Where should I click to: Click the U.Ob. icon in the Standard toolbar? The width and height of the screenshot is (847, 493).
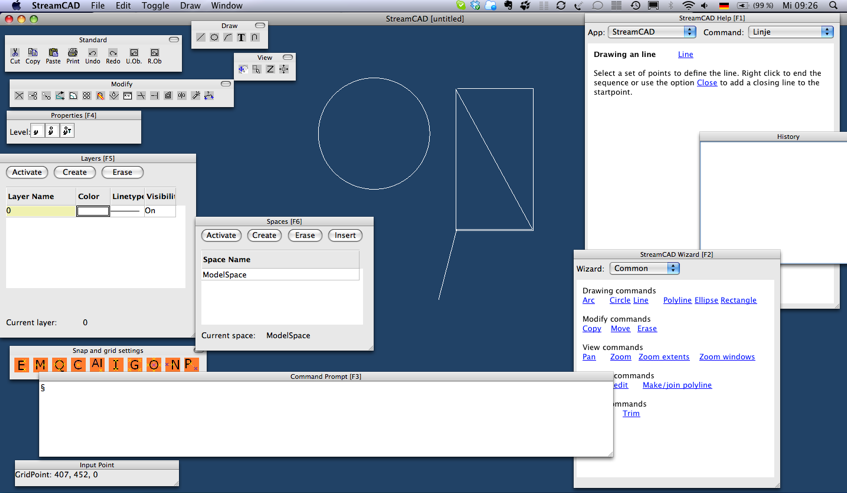134,52
